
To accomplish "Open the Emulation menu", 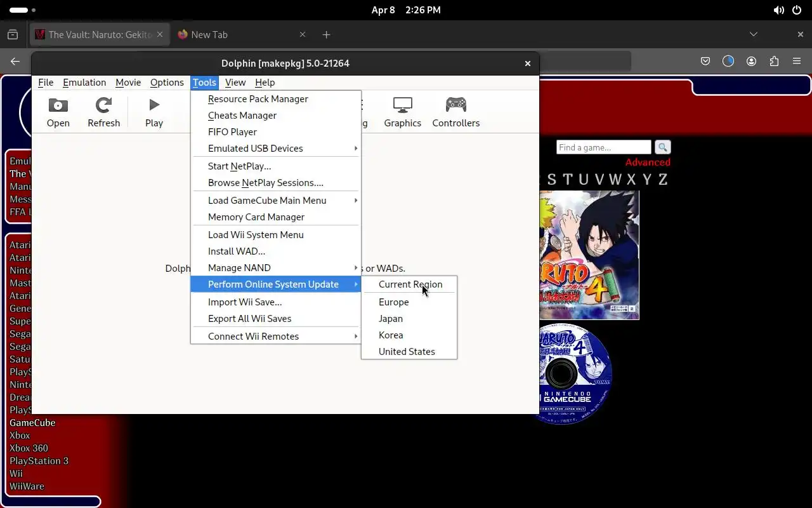I will 84,83.
